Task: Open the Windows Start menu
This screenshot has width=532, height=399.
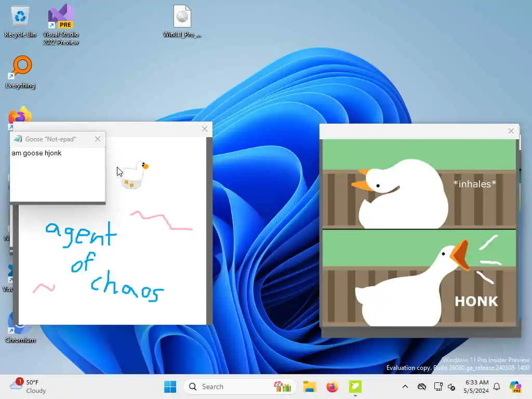Action: [170, 387]
